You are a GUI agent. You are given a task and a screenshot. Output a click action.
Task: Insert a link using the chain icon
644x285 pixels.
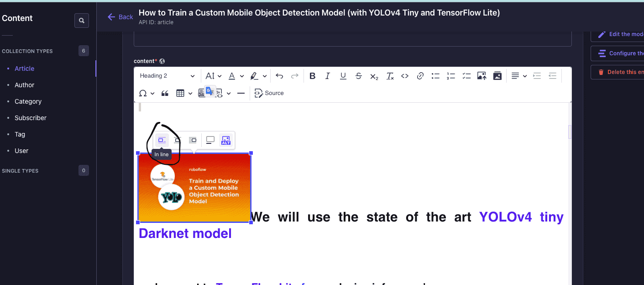420,76
